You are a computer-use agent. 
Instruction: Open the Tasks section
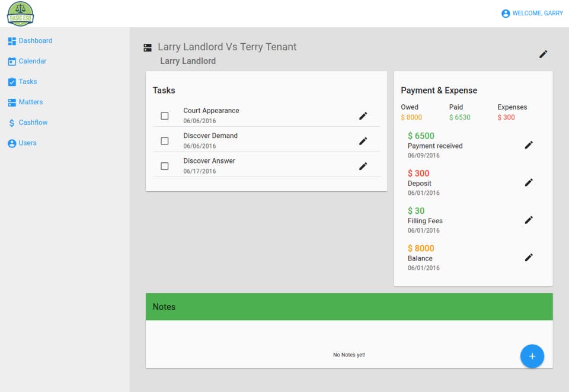[x=27, y=82]
